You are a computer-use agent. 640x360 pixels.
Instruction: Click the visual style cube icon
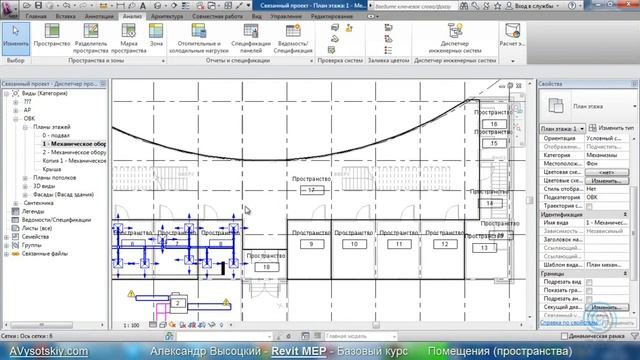click(x=162, y=325)
